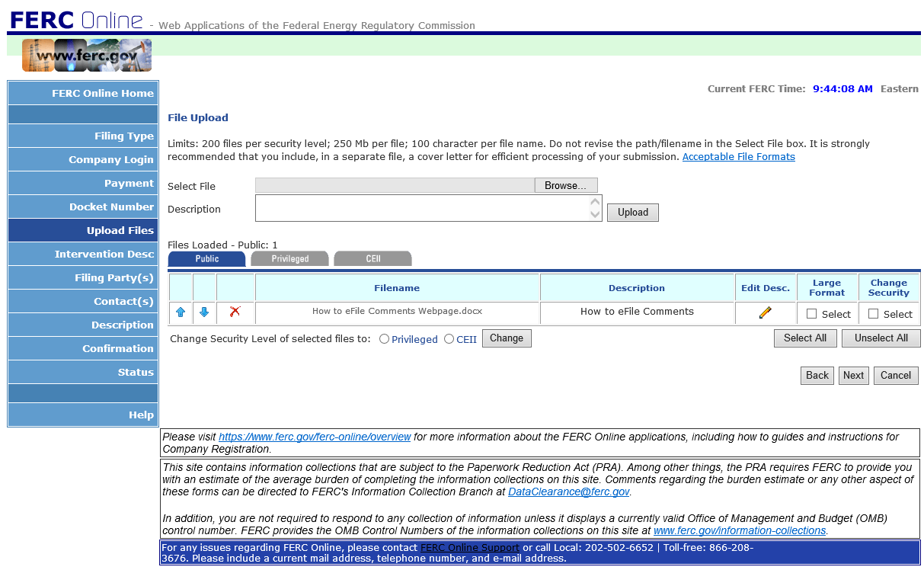Delete the file using red X icon
Screen dimensions: 924x570
[x=235, y=312]
